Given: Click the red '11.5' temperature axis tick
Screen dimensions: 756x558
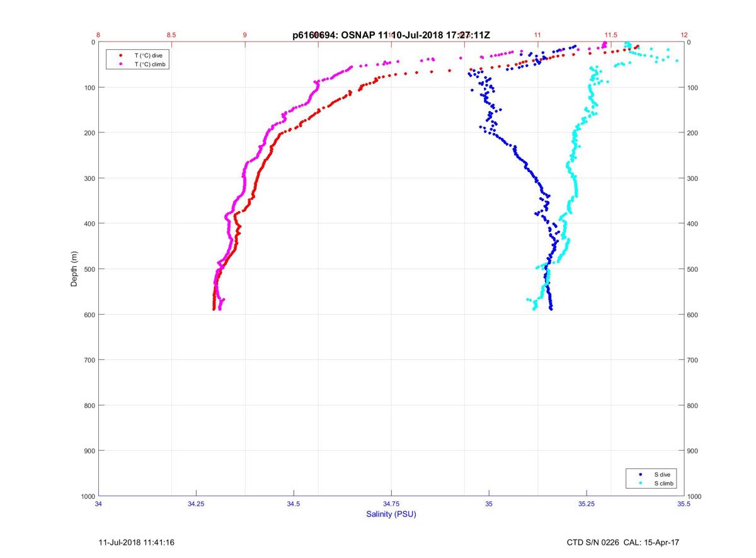Looking at the screenshot, I should coord(610,35).
